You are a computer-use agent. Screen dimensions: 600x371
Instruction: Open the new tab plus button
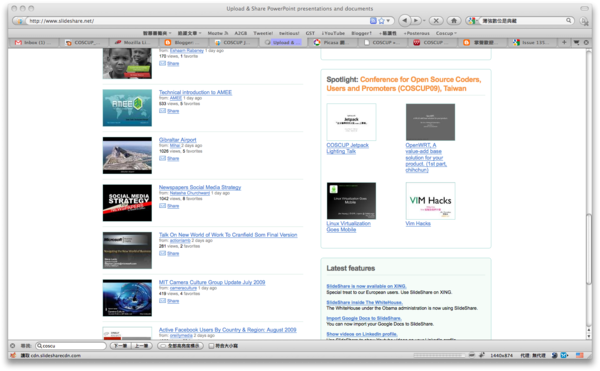pyautogui.click(x=564, y=42)
